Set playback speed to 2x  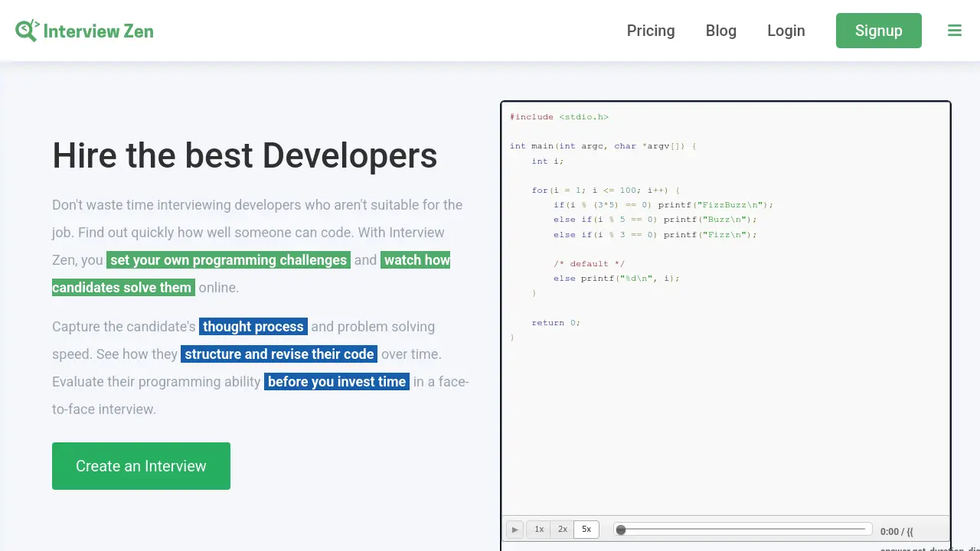click(563, 530)
